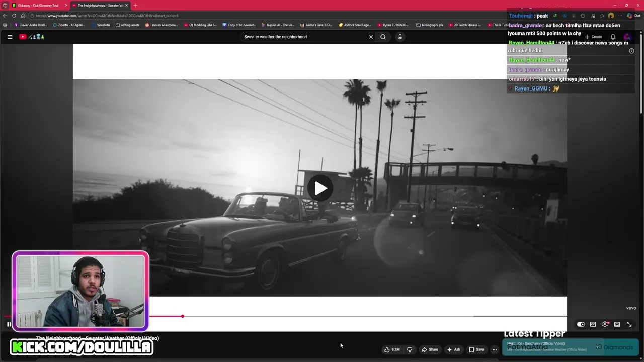Click the Next: Joji - Sanctuary video label
This screenshot has height=362, width=644.
536,343
